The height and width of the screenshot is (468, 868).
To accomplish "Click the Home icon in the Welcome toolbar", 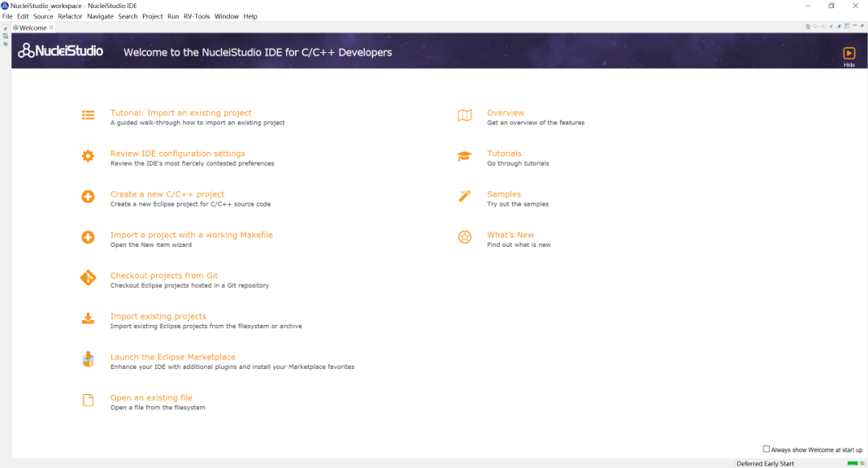I will point(809,26).
